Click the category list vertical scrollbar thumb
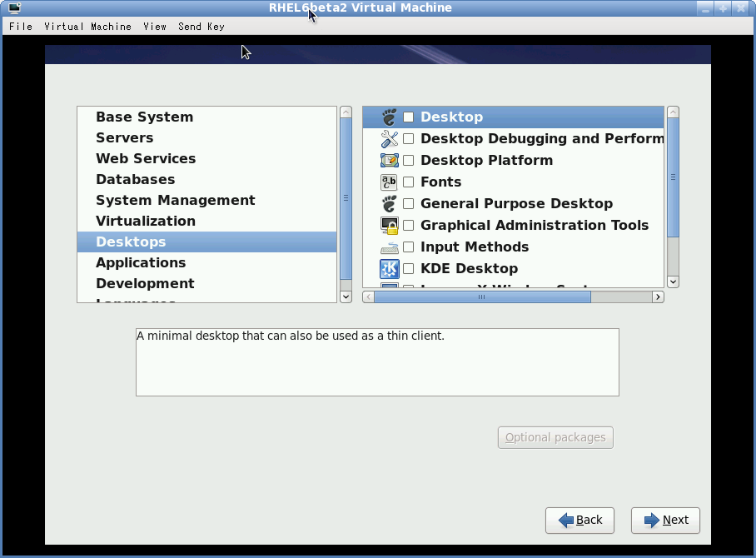756x558 pixels. (346, 199)
